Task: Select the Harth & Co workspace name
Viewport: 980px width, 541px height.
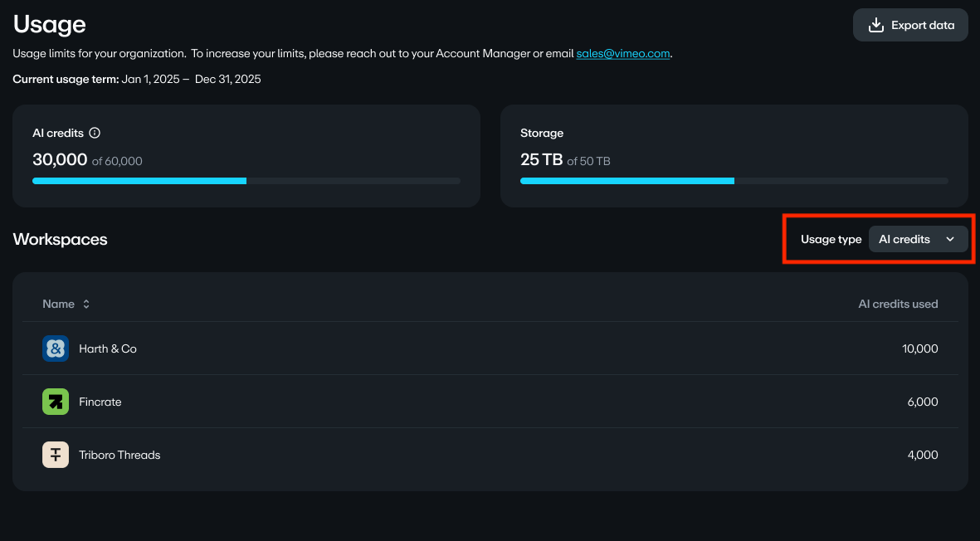Action: [x=108, y=349]
